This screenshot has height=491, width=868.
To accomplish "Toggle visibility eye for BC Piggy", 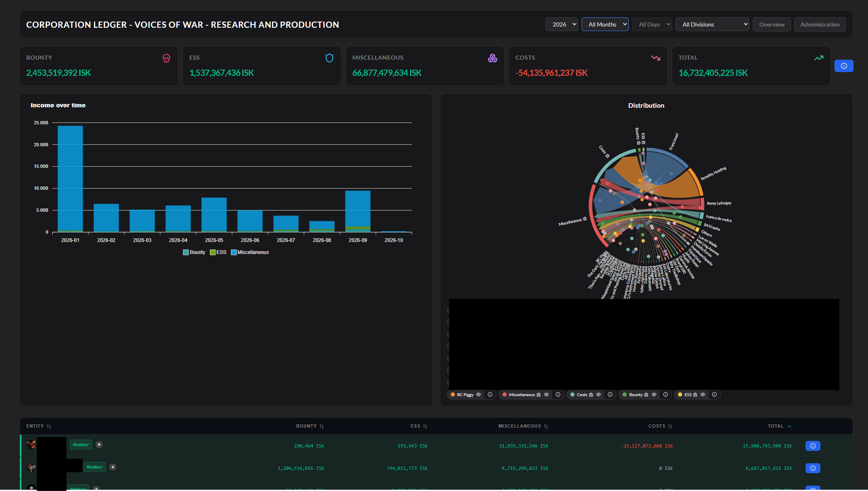I will click(478, 394).
